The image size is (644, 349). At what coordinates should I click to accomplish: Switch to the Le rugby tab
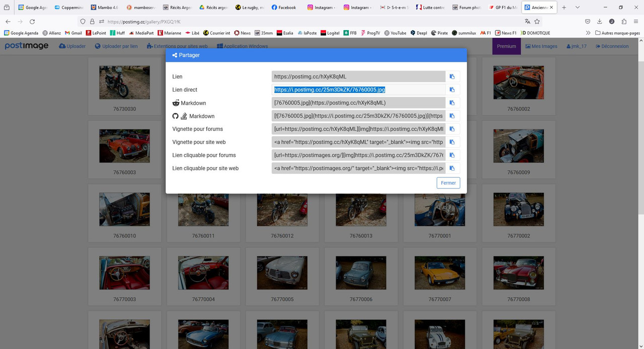[250, 8]
